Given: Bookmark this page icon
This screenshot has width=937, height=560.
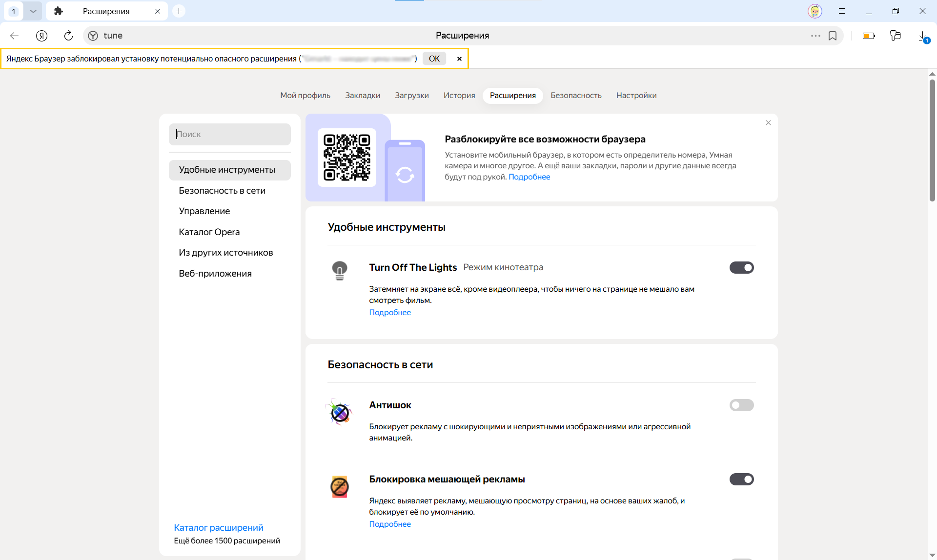Looking at the screenshot, I should (x=833, y=36).
